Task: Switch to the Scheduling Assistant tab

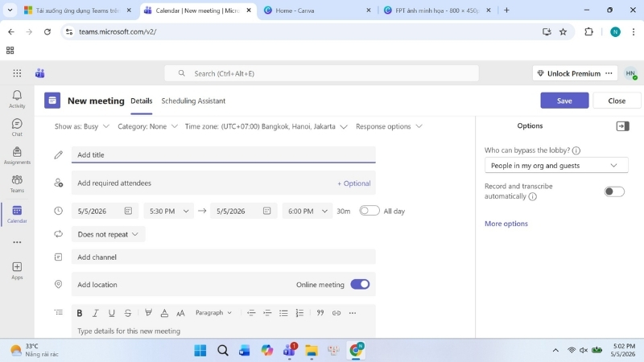Action: pos(193,101)
